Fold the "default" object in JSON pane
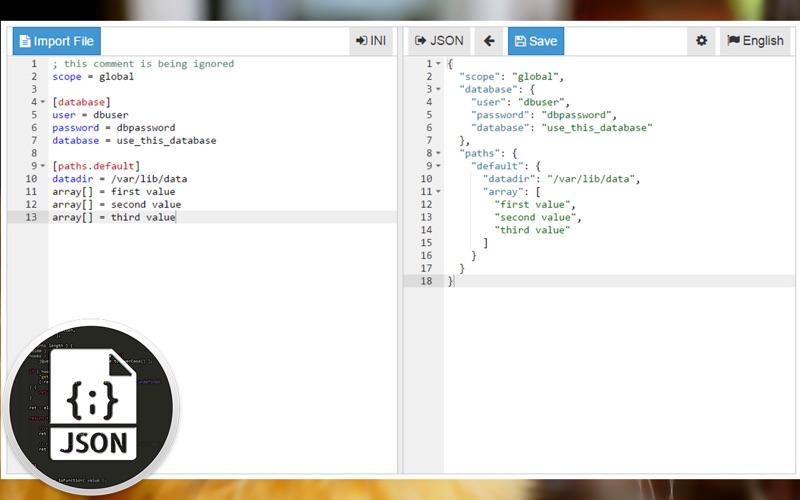Image resolution: width=800 pixels, height=500 pixels. [438, 166]
